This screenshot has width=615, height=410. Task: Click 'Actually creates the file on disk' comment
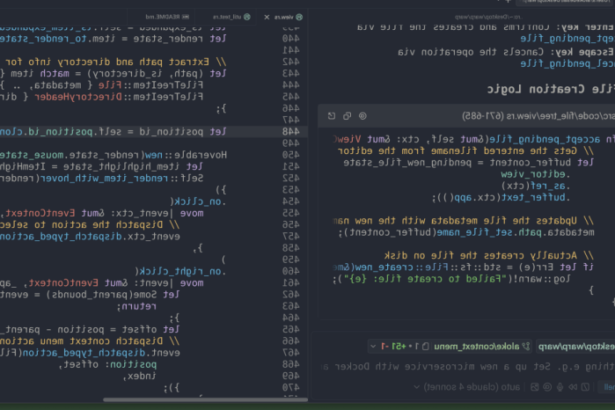pyautogui.click(x=489, y=255)
